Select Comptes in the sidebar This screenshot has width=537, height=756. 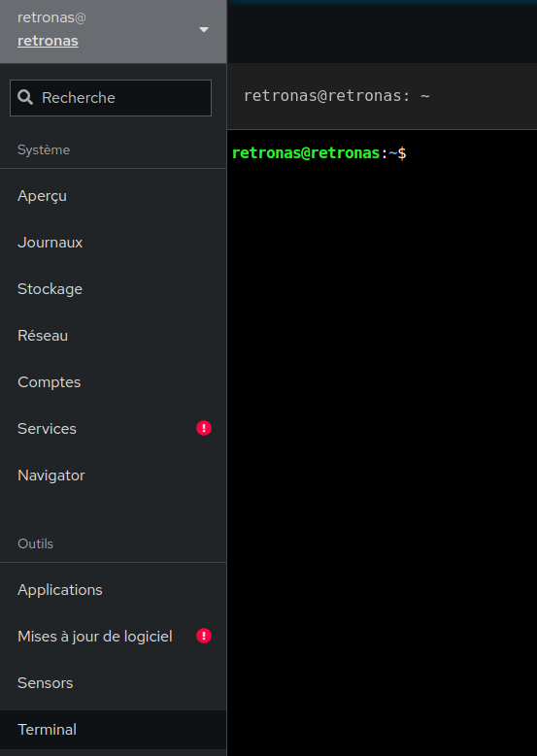tap(113, 382)
